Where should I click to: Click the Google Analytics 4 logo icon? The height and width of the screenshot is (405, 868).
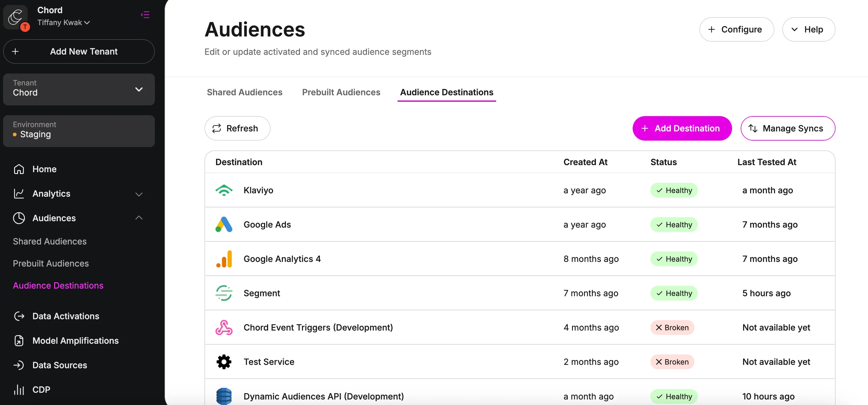(224, 259)
